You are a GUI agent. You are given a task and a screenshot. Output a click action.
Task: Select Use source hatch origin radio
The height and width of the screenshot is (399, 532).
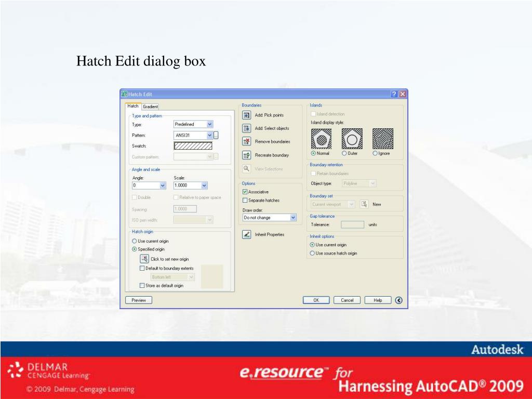pyautogui.click(x=312, y=254)
